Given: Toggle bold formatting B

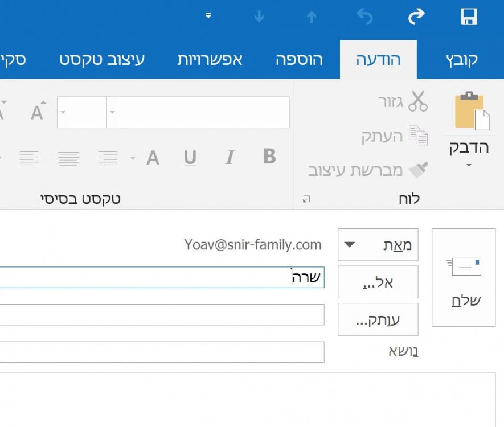Looking at the screenshot, I should click(269, 156).
